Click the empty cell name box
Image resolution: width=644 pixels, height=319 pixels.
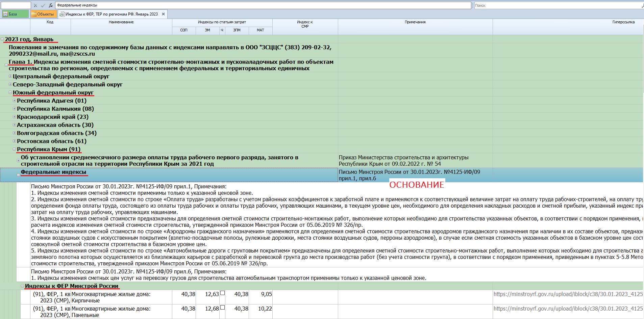[16, 5]
